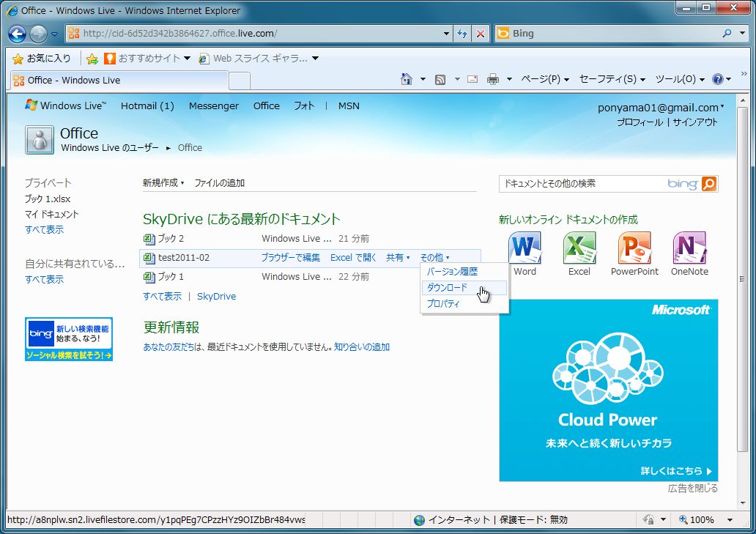This screenshot has height=534, width=756.
Task: Click the 知り合いの追加 link
Action: tap(362, 347)
